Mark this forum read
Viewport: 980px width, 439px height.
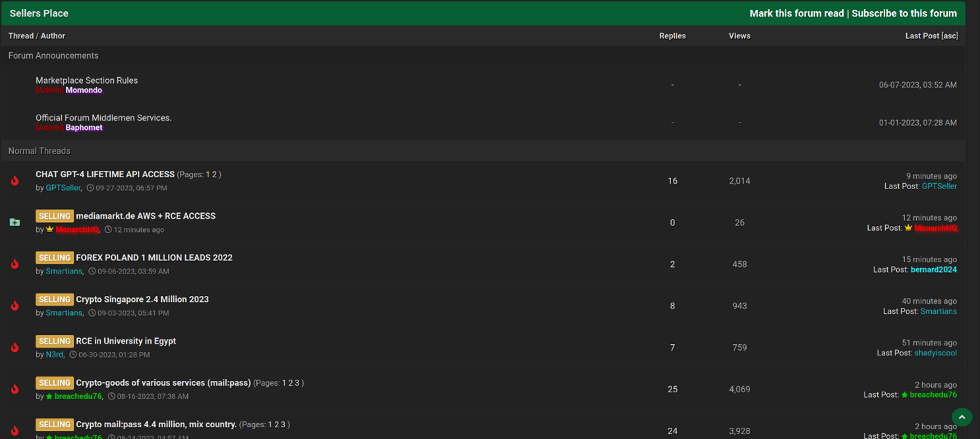pyautogui.click(x=796, y=13)
